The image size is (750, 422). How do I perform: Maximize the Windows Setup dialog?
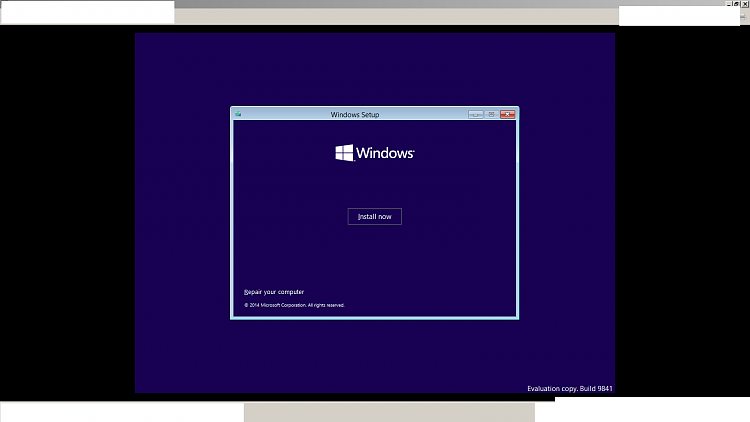491,114
